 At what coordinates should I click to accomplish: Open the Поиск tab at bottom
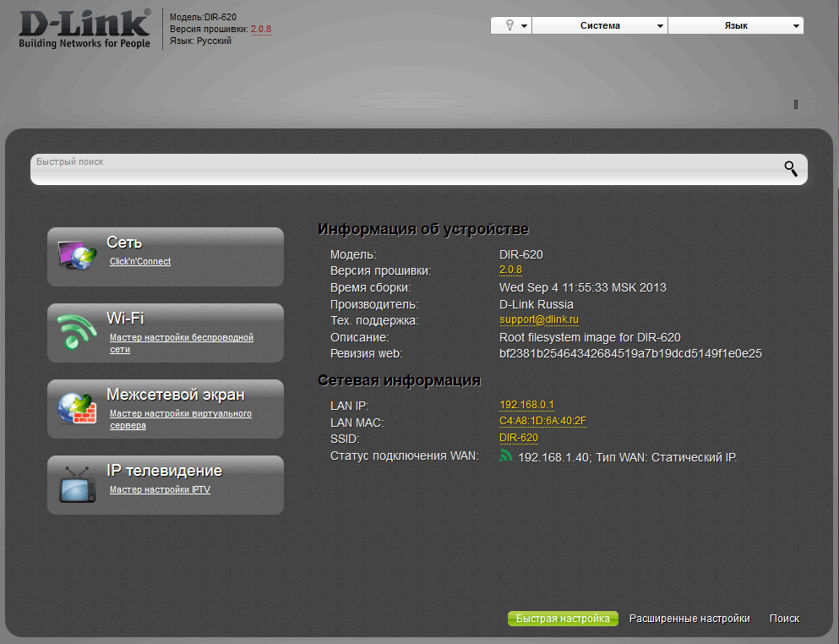(x=784, y=619)
